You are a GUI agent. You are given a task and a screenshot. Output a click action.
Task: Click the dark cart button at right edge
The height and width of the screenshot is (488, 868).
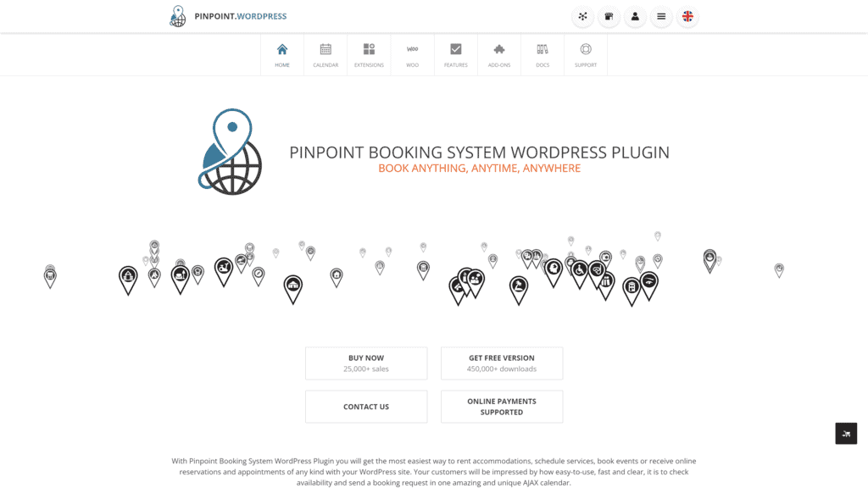pyautogui.click(x=846, y=433)
